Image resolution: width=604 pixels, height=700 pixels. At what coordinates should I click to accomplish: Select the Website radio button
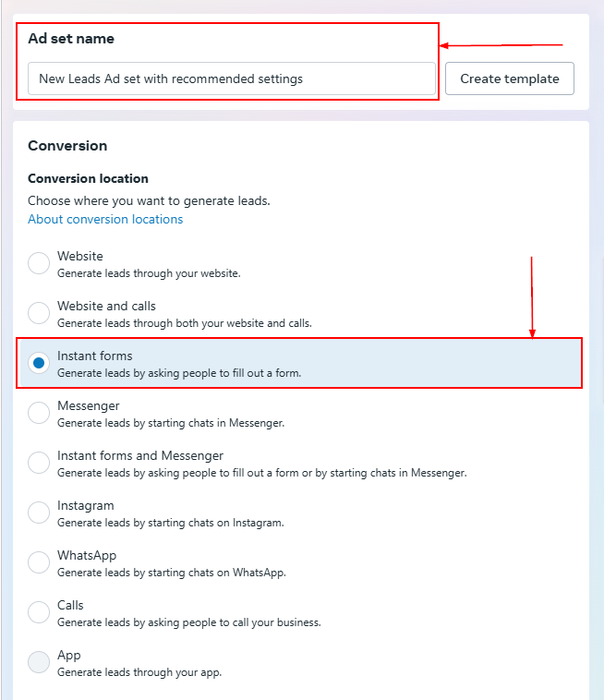tap(39, 263)
